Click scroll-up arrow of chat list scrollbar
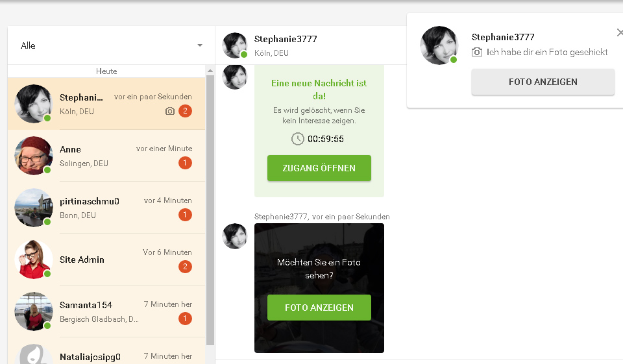 [210, 71]
